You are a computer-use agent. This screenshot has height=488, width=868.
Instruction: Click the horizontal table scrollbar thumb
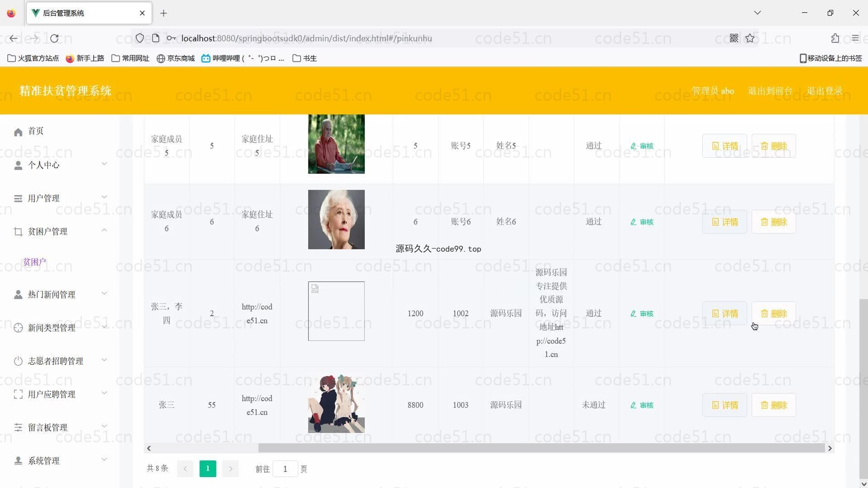(541, 448)
